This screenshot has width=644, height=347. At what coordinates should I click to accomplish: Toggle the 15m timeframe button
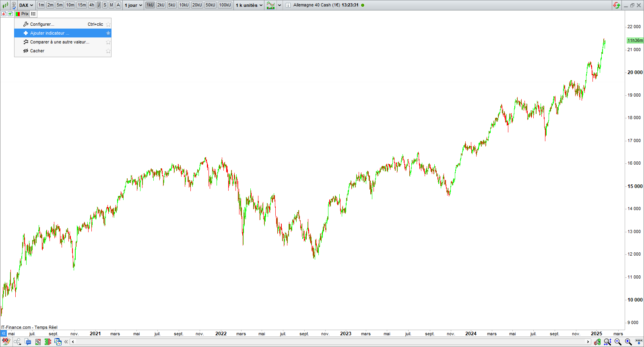click(82, 5)
